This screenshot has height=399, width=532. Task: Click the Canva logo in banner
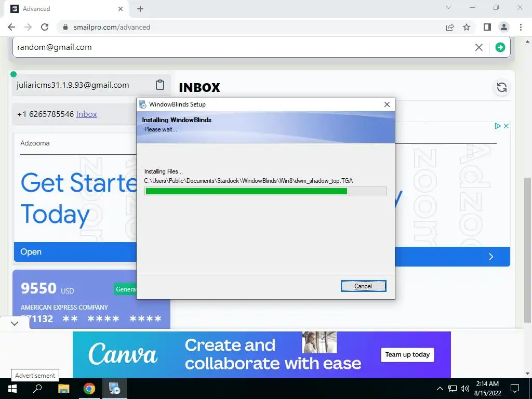123,354
